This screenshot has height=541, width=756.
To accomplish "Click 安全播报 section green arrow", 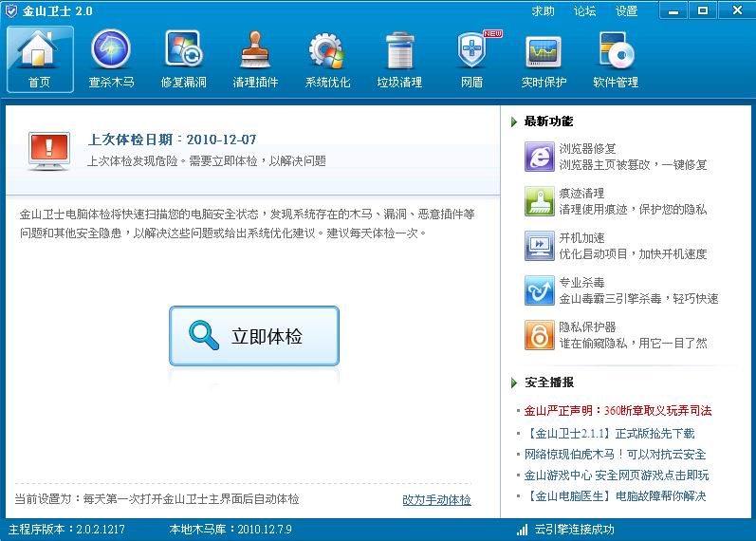I will (x=514, y=383).
